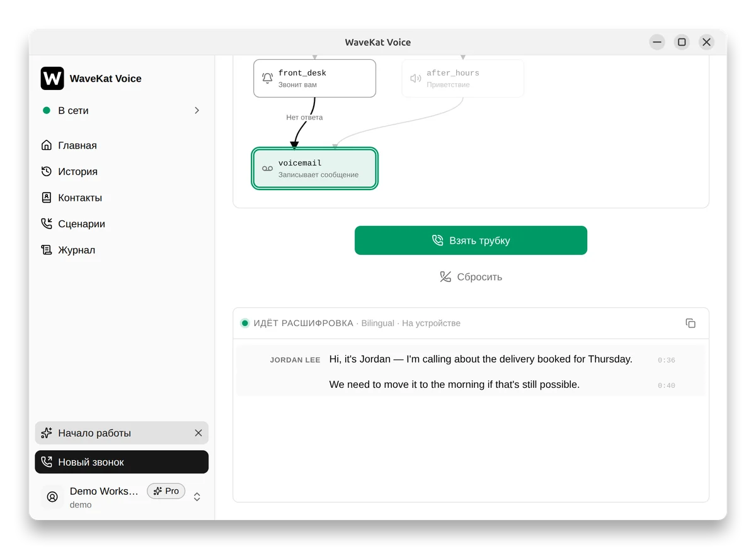The width and height of the screenshot is (756, 549).
Task: Click Сбросить to decline call
Action: click(471, 277)
